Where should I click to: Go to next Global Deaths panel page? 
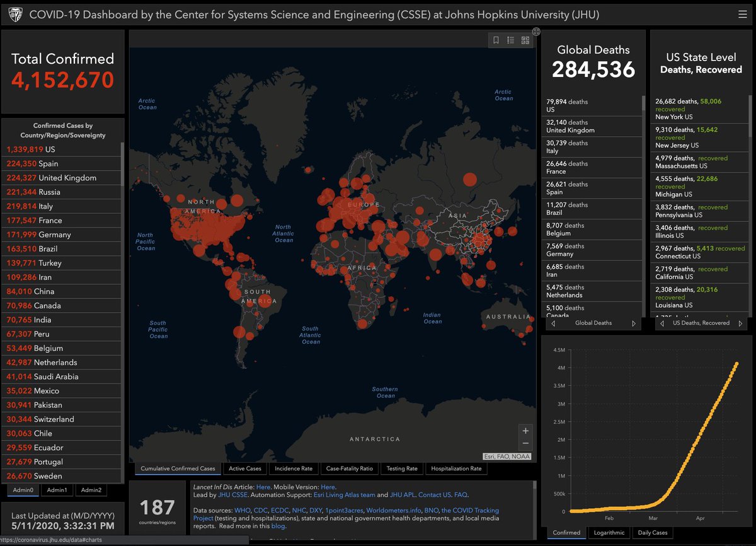(634, 323)
